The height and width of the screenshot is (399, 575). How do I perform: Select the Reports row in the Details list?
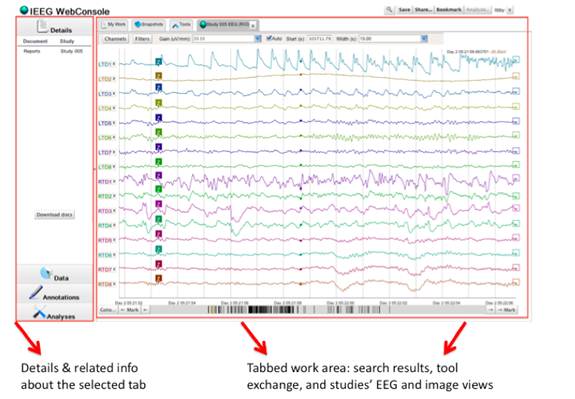point(54,51)
